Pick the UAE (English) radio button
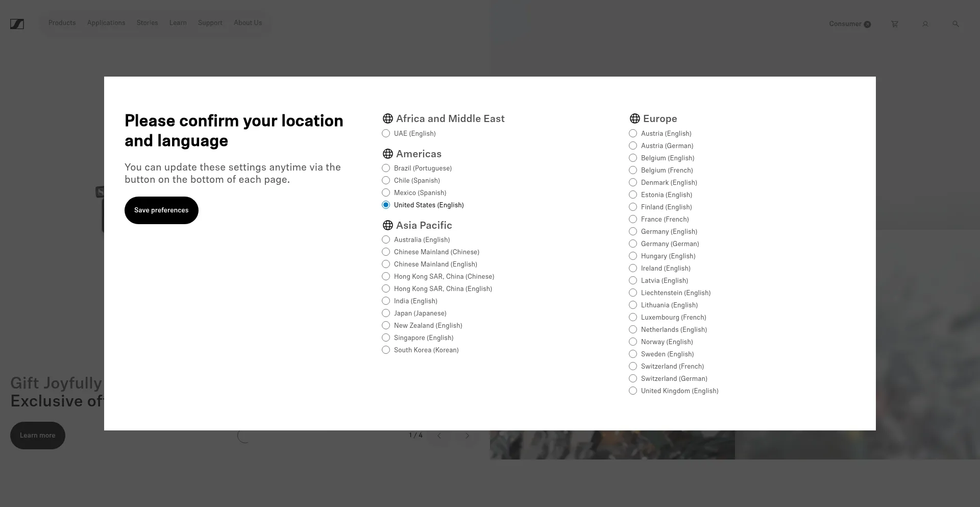Viewport: 980px width, 507px height. tap(386, 134)
